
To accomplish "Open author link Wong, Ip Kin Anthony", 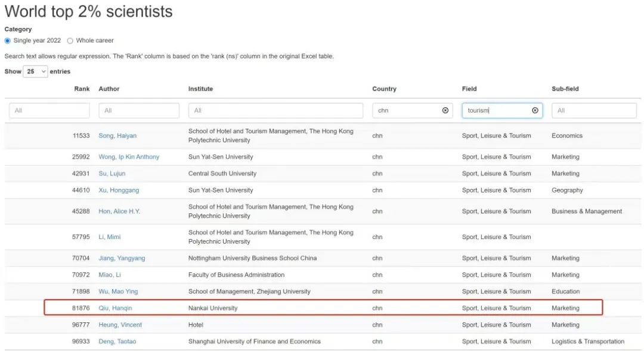I will (x=129, y=157).
